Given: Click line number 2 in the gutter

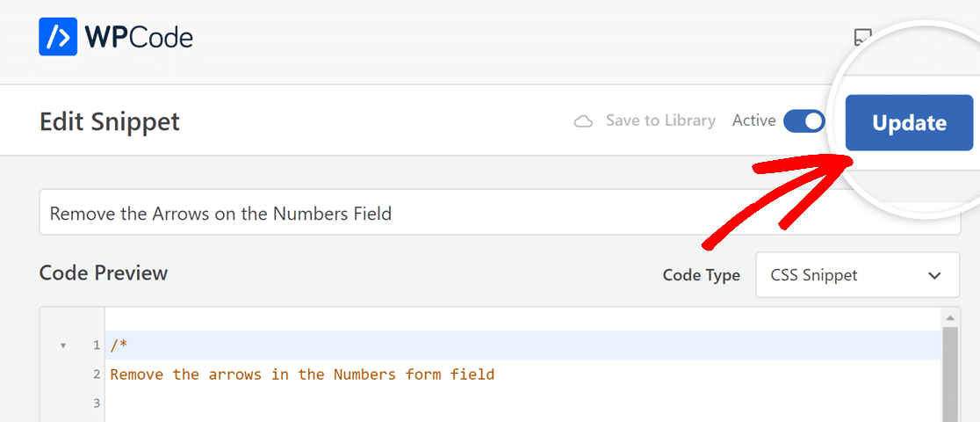Looking at the screenshot, I should click(97, 375).
